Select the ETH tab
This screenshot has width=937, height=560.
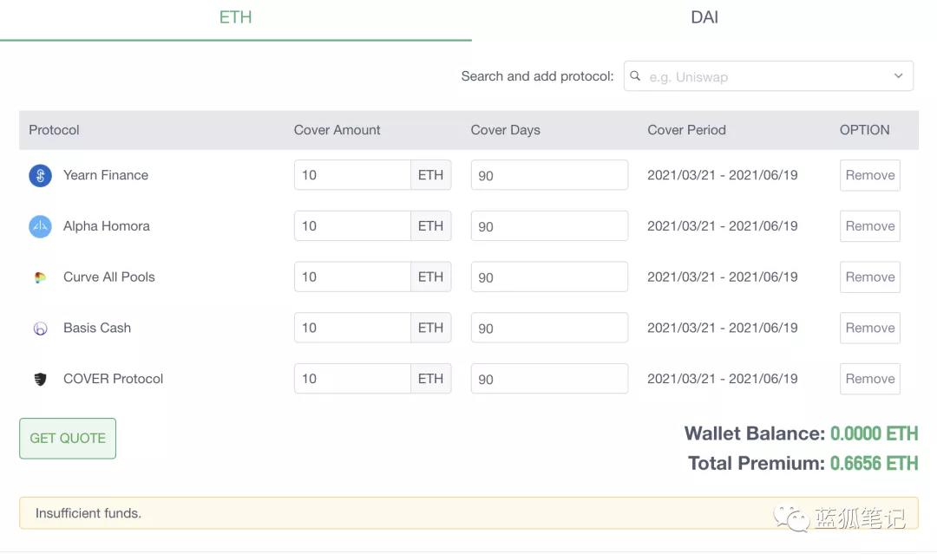pyautogui.click(x=235, y=16)
